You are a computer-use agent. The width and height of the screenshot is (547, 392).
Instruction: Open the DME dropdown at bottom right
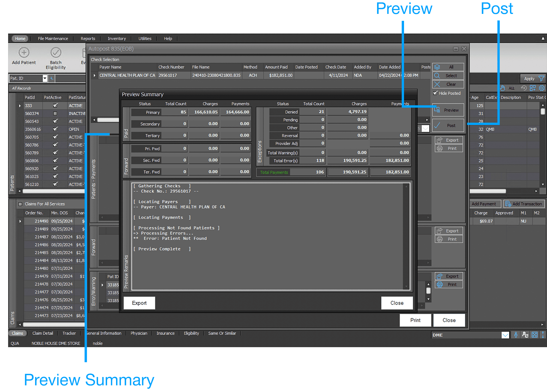pos(506,335)
